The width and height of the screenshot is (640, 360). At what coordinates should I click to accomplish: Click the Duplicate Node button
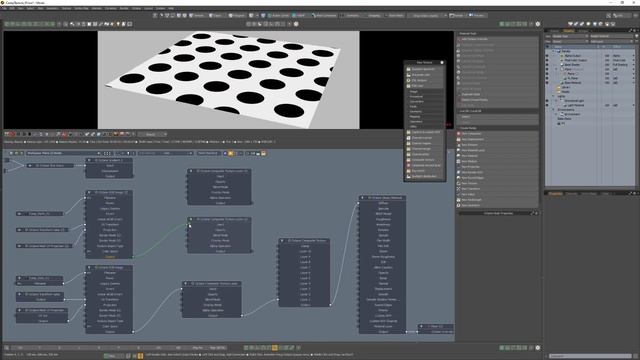(497, 94)
